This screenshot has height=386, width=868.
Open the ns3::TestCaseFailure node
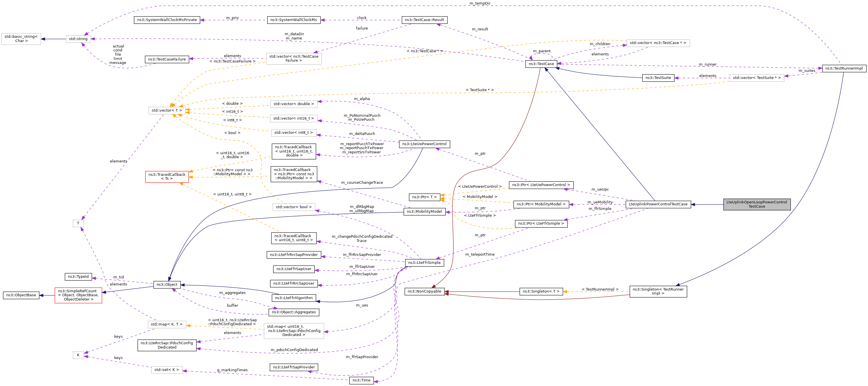pyautogui.click(x=167, y=59)
